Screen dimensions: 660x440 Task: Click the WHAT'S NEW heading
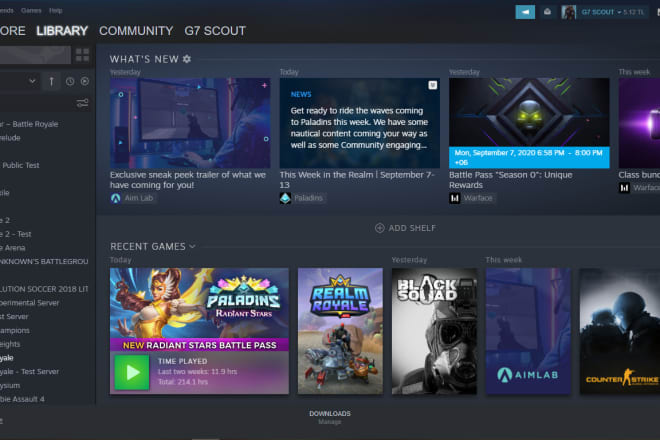pyautogui.click(x=144, y=59)
